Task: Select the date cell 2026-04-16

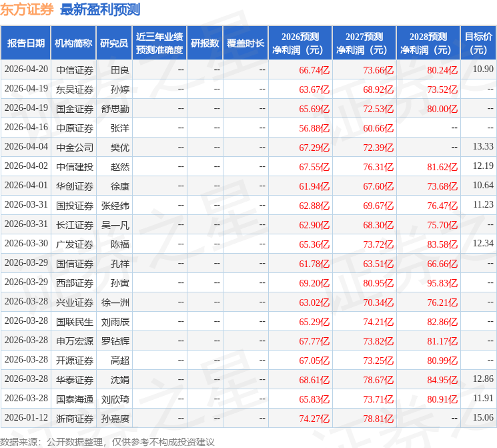Action: pos(26,128)
